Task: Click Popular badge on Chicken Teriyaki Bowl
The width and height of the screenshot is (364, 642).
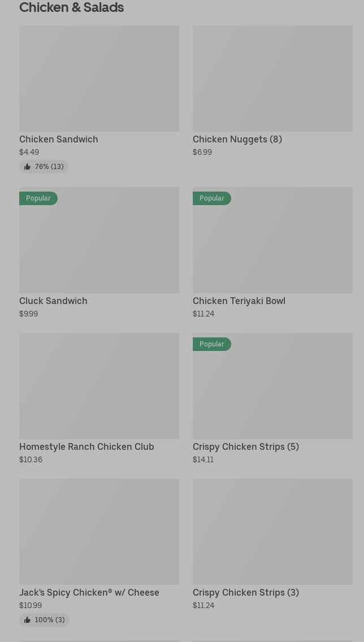Action: point(212,198)
